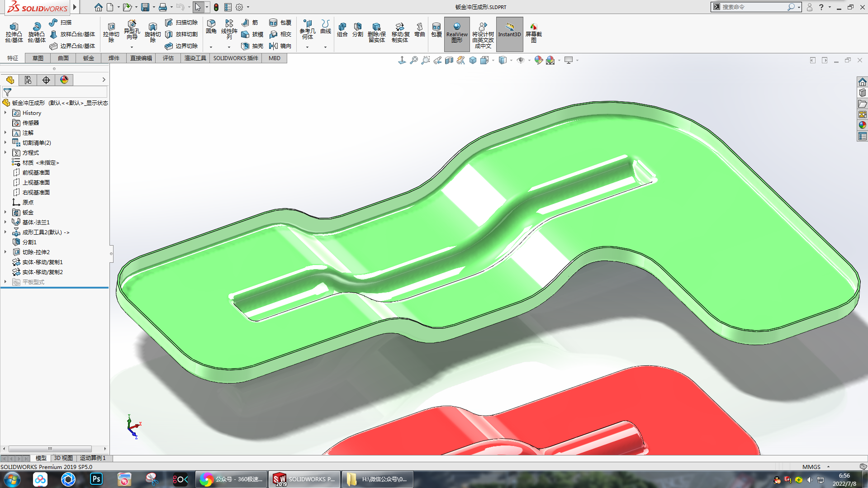
Task: Open Photoshop from the Windows taskbar
Action: 96,479
